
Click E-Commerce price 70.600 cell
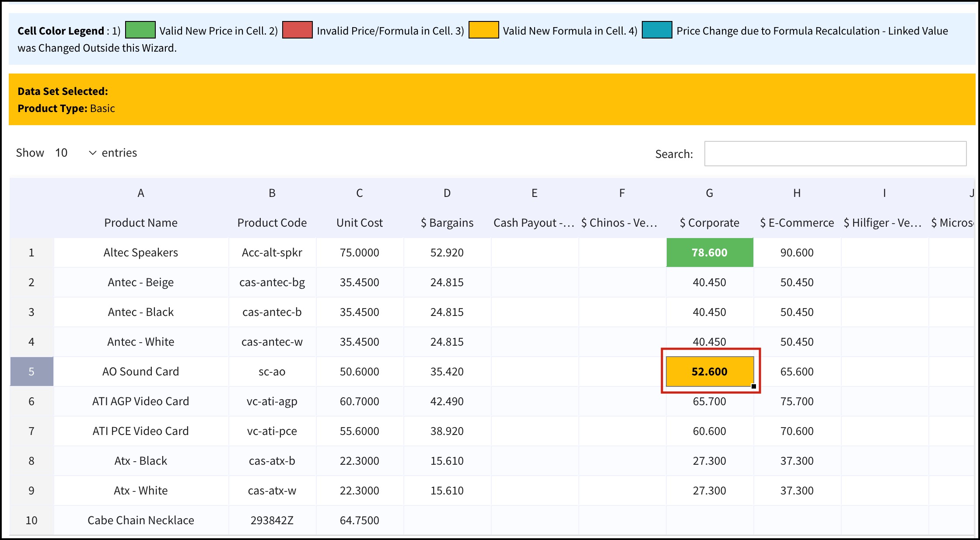click(797, 431)
